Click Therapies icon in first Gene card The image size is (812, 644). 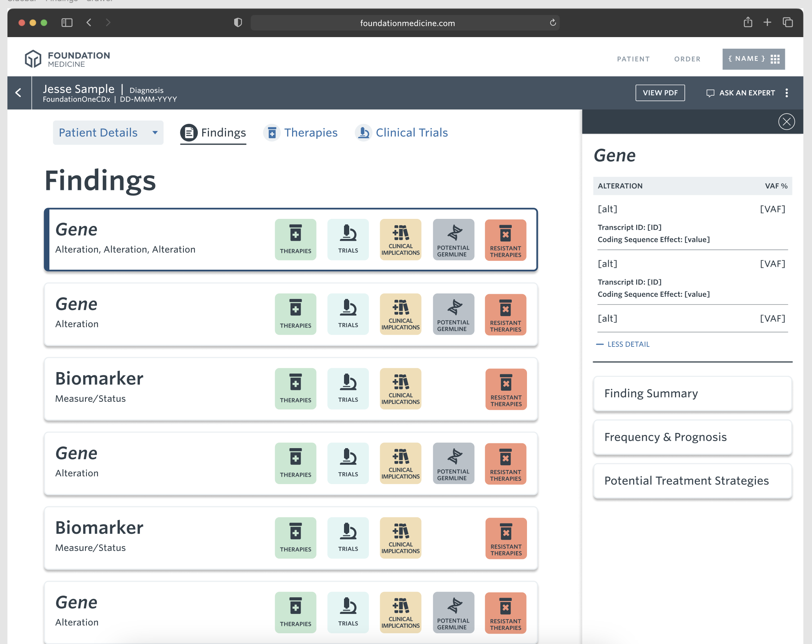[295, 239]
